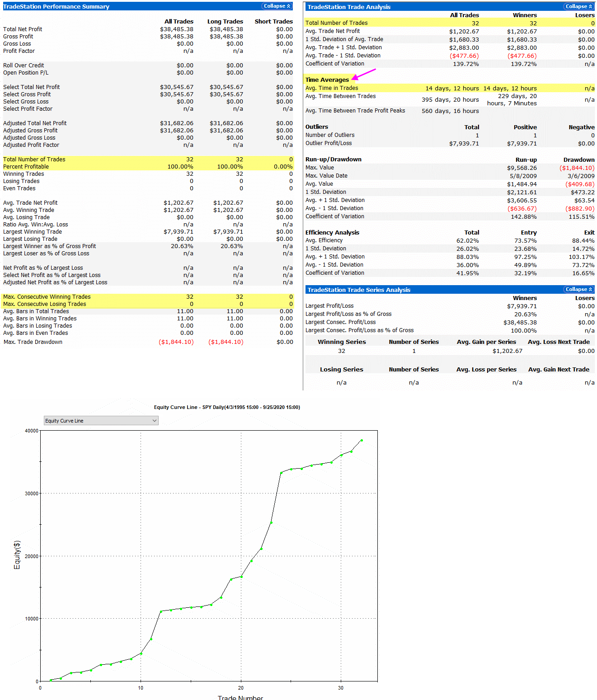Open the Equity Curve Line dropdown
The height and width of the screenshot is (700, 597).
pos(101,421)
